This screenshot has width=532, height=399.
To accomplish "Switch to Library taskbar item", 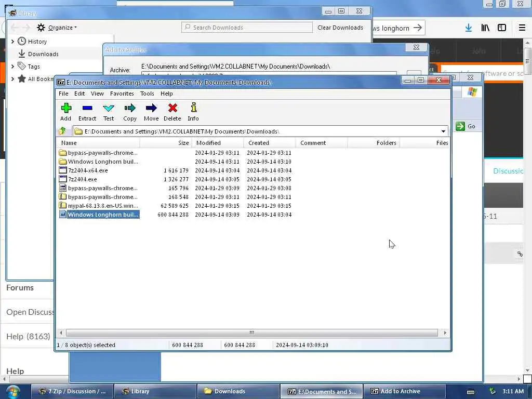I will click(155, 391).
